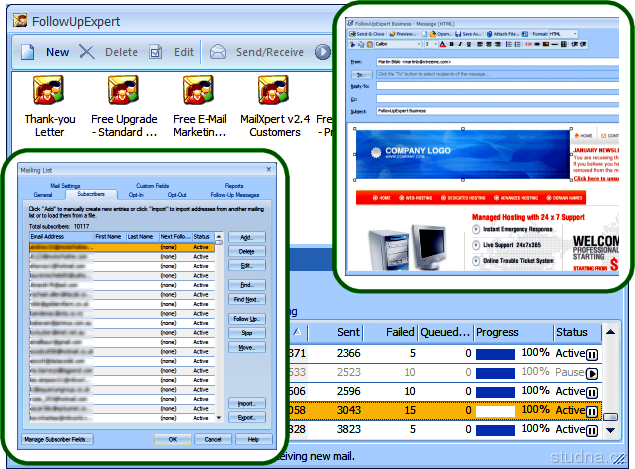Click the paste clipboard icon in message editor

[370, 44]
